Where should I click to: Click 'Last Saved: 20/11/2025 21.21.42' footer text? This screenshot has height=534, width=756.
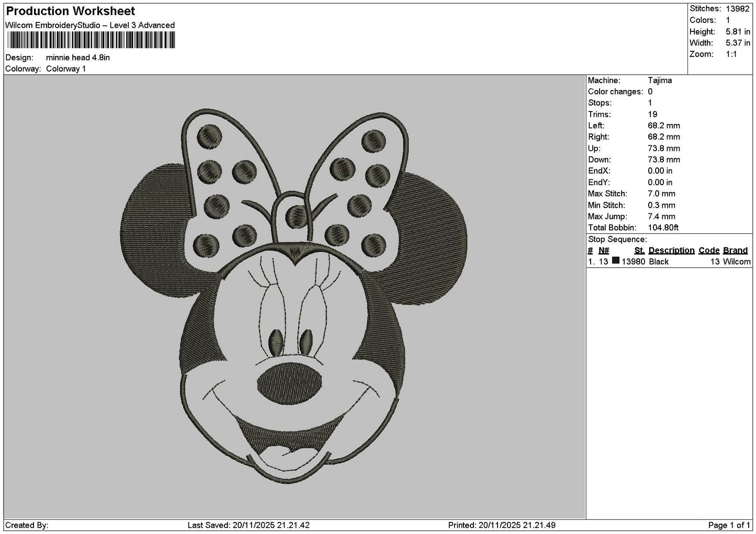click(x=249, y=525)
